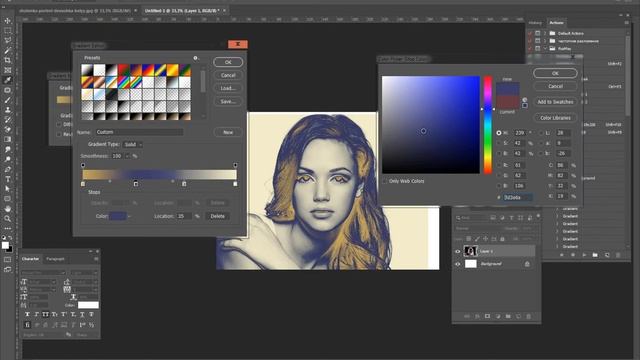This screenshot has width=640, height=360.
Task: Select the Crop tool
Action: click(7, 60)
